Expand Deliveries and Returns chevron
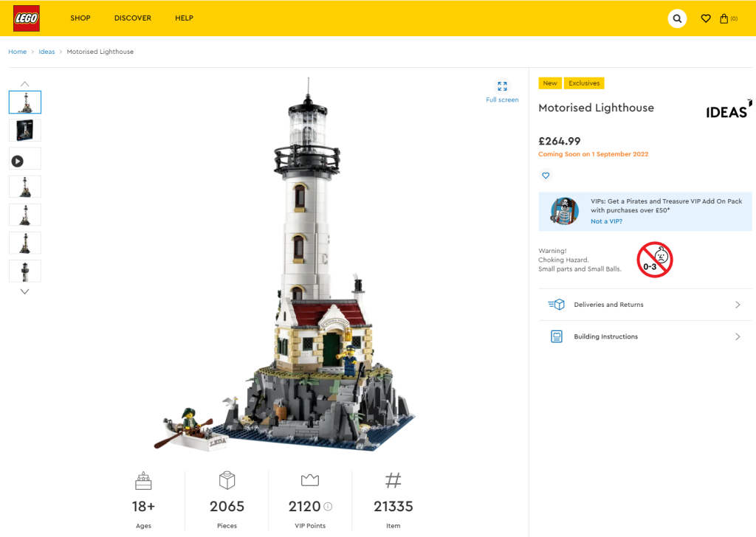The height and width of the screenshot is (537, 756). [738, 305]
